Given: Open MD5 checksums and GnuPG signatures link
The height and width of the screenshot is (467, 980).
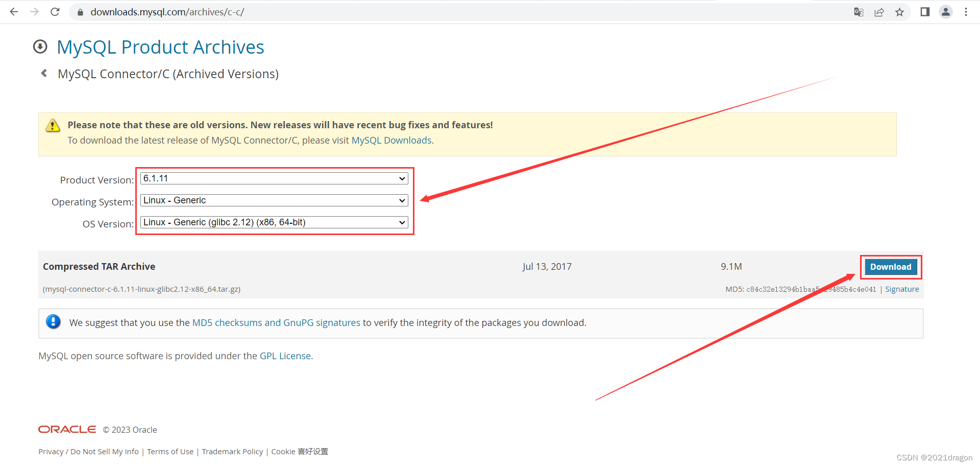Looking at the screenshot, I should coord(276,323).
